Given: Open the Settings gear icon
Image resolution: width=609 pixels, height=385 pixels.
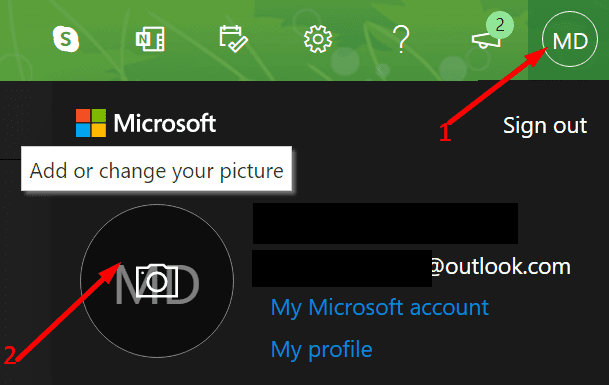Looking at the screenshot, I should coord(318,39).
